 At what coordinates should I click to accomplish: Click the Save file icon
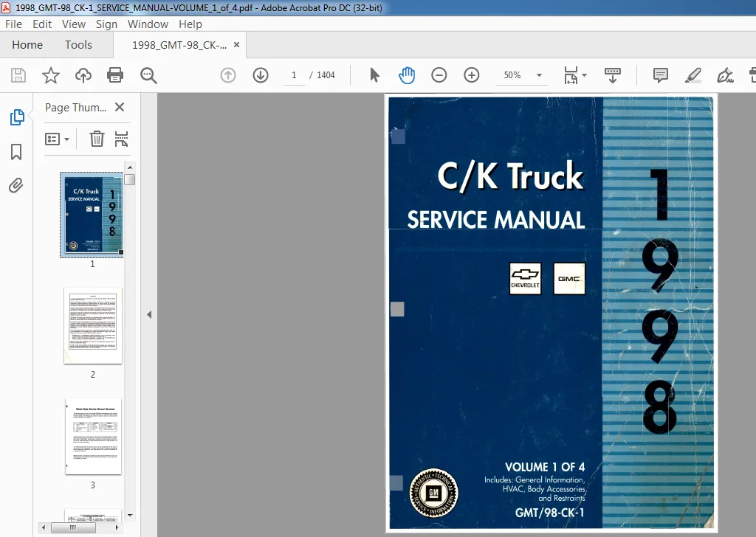[18, 75]
